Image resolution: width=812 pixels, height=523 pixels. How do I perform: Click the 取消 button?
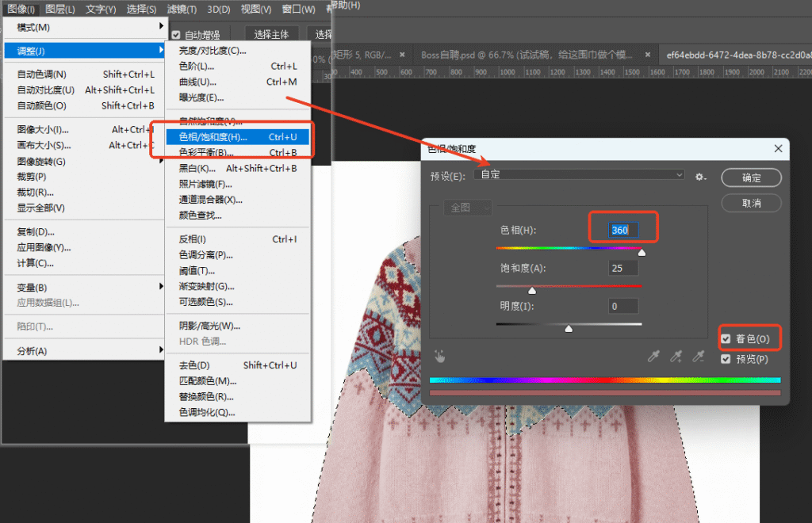coord(751,204)
